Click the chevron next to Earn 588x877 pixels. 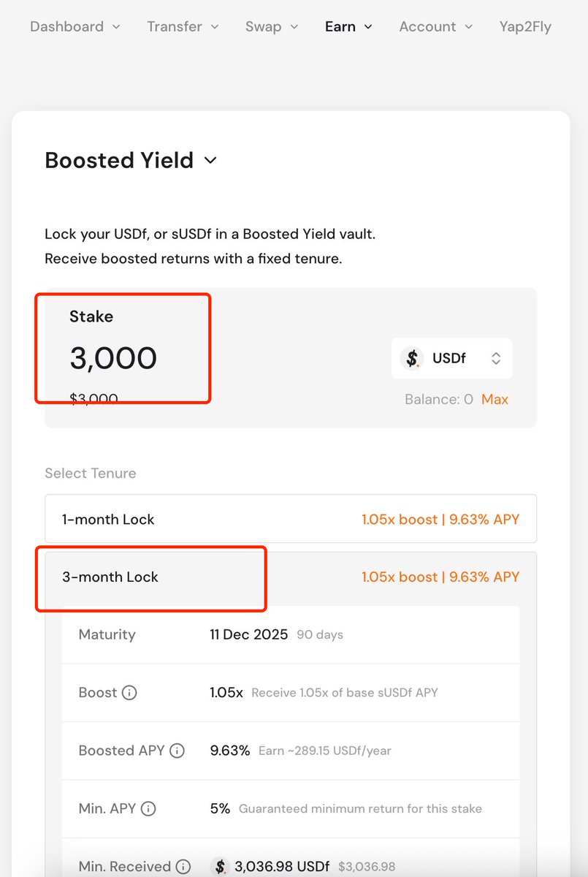368,27
